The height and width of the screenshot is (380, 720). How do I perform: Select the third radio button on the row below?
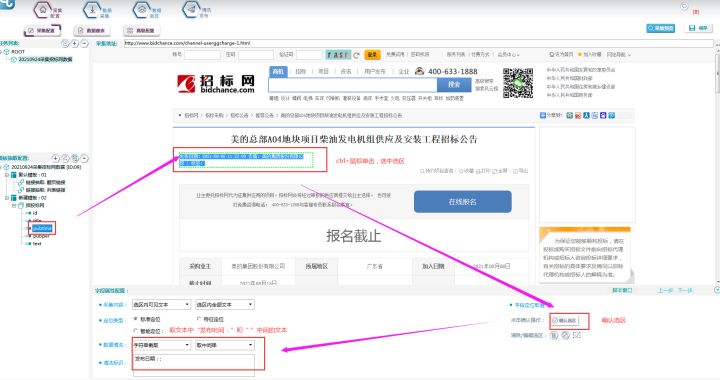point(135,330)
